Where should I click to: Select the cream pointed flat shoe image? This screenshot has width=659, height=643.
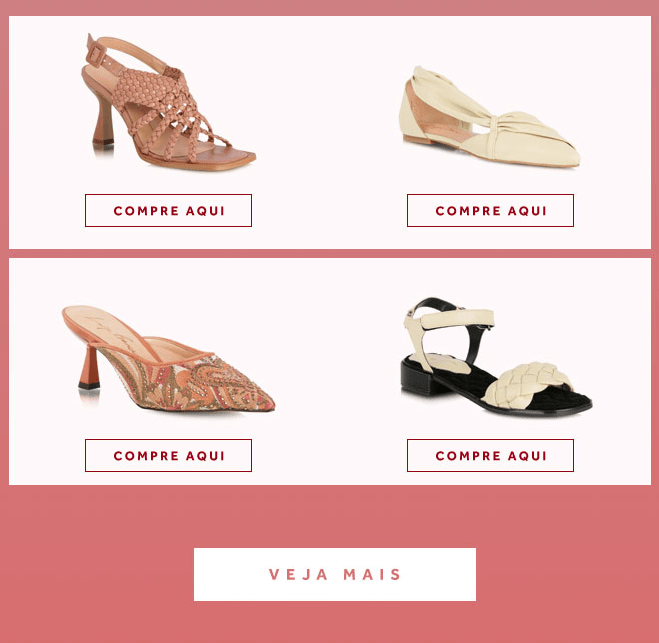click(x=489, y=117)
